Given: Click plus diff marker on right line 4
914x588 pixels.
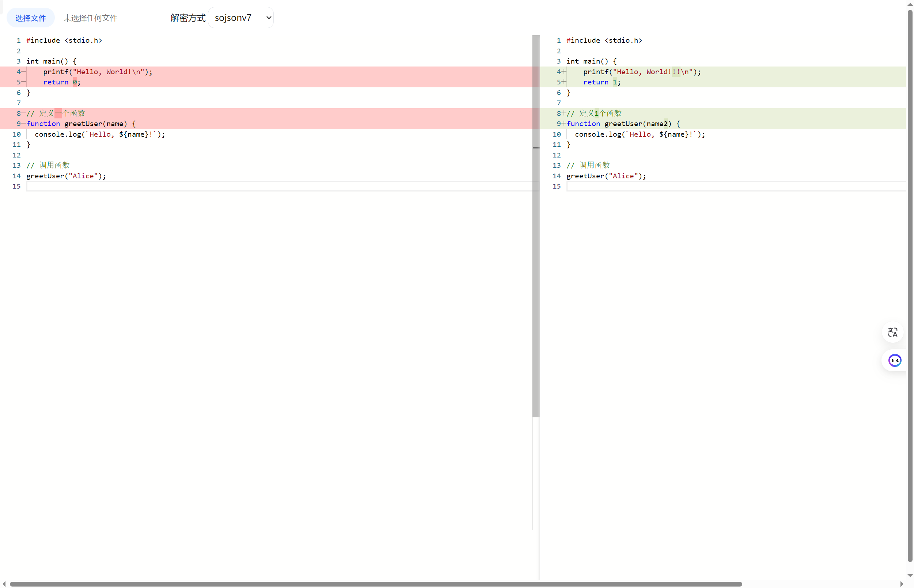Looking at the screenshot, I should (564, 72).
